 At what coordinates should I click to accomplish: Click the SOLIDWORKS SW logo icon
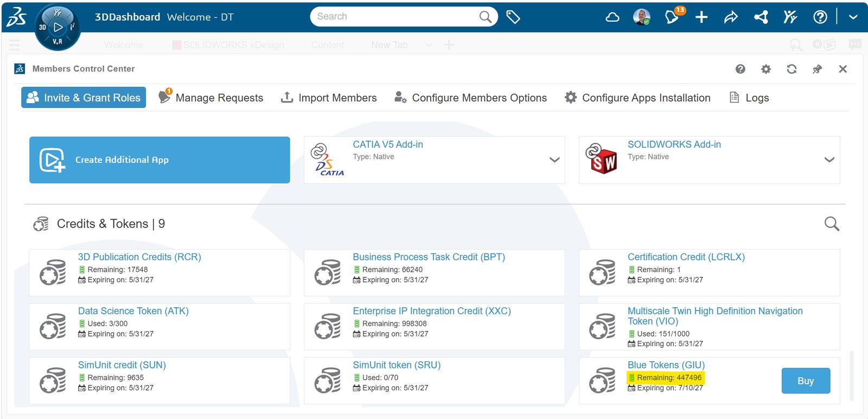click(x=602, y=158)
